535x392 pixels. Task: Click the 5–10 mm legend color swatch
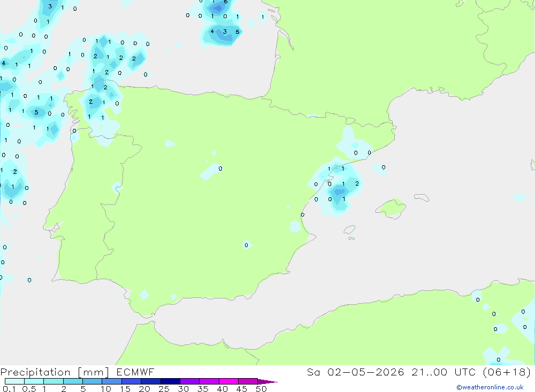pyautogui.click(x=93, y=381)
